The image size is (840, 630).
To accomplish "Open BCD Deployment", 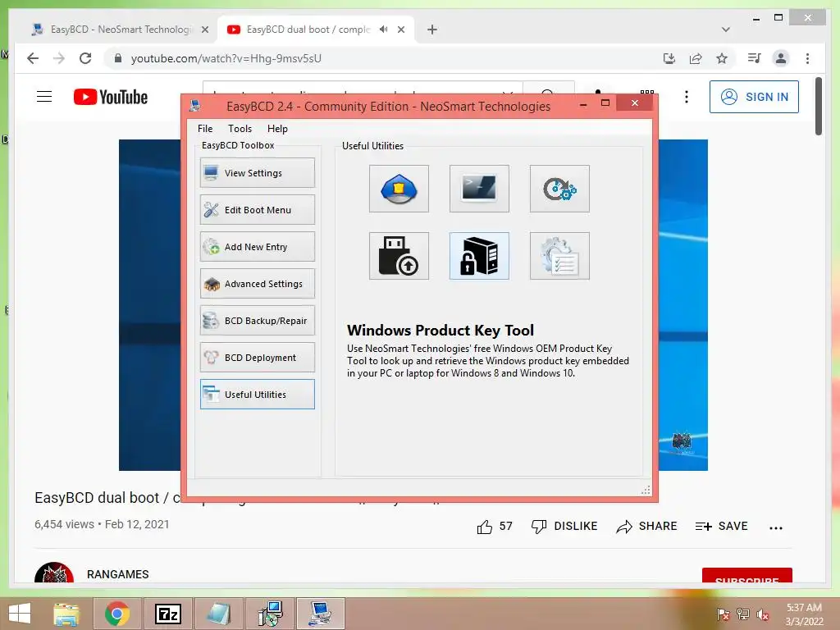I will click(x=257, y=358).
